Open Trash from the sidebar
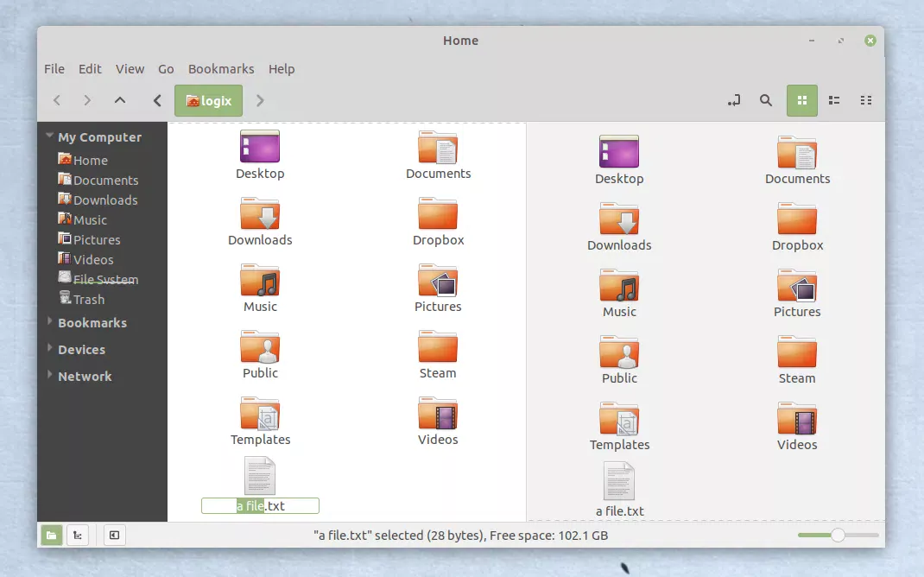924x577 pixels. (88, 299)
